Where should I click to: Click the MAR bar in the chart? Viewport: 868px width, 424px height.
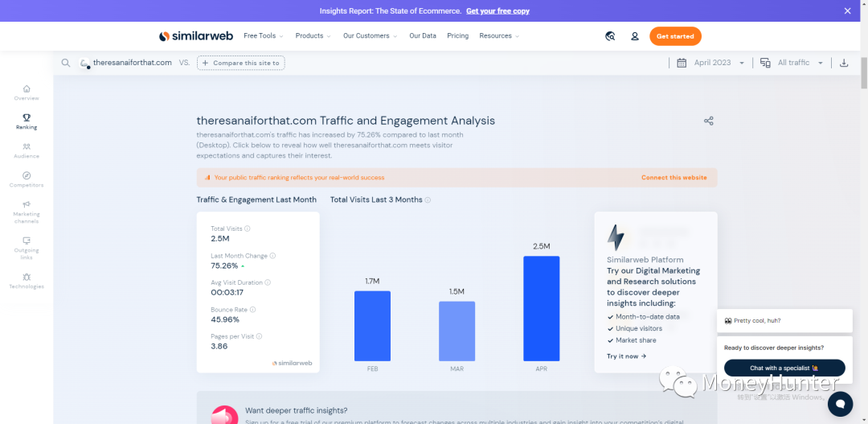(x=457, y=331)
